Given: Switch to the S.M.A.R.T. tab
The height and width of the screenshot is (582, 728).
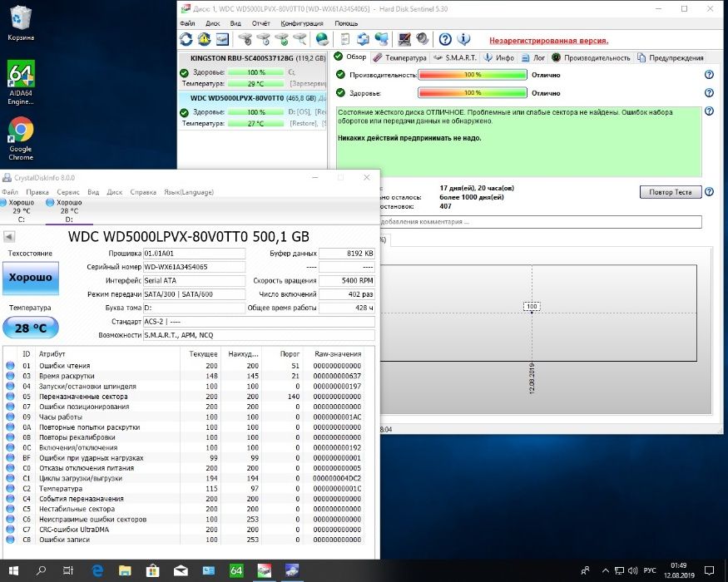Looking at the screenshot, I should pos(455,57).
